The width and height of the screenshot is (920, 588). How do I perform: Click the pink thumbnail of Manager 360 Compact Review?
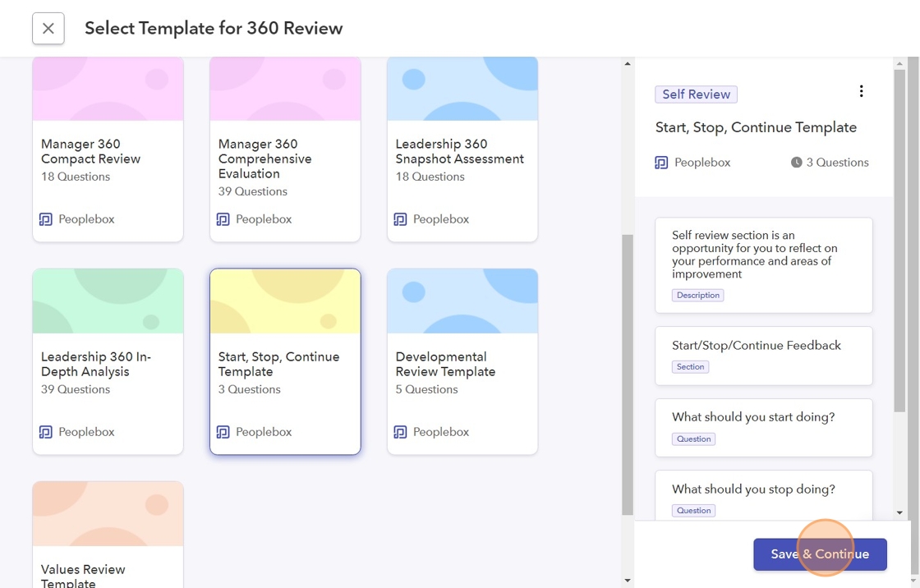pos(108,89)
